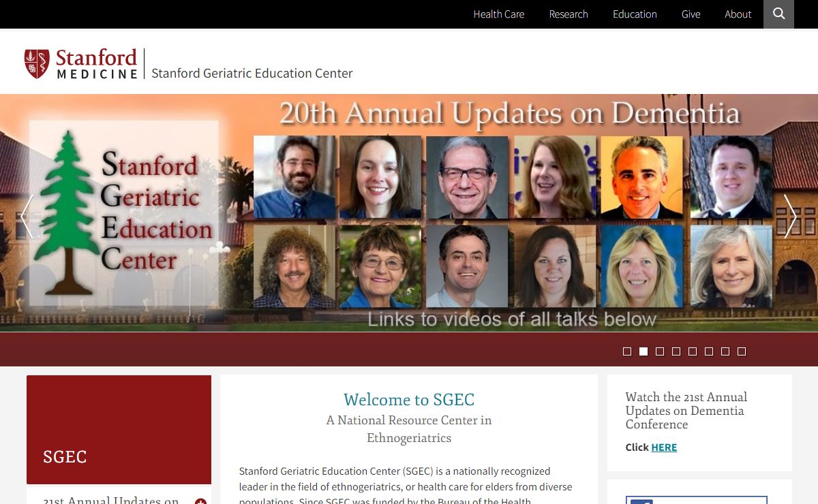The height and width of the screenshot is (504, 818).
Task: Open the search magnifier icon
Action: [778, 14]
